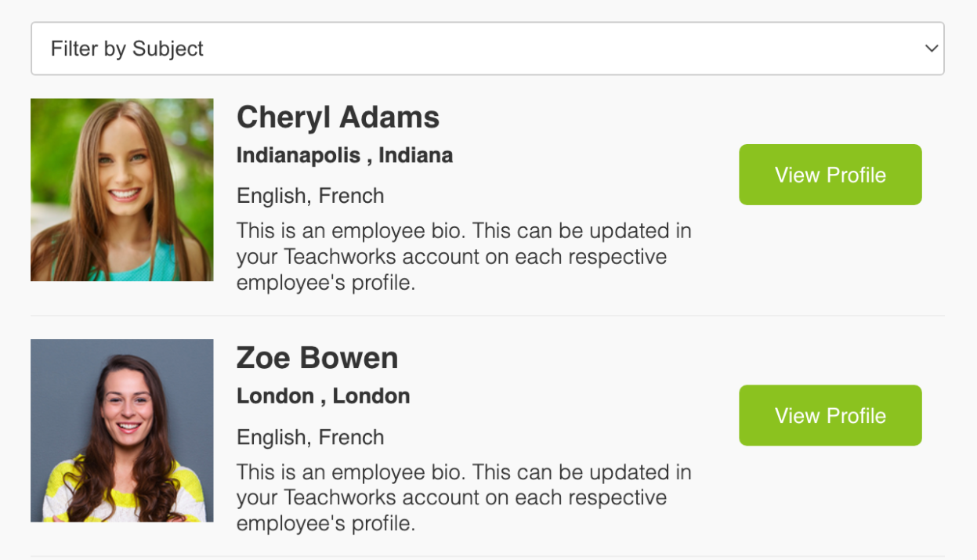977x560 pixels.
Task: Click the London, London location text
Action: (x=323, y=396)
